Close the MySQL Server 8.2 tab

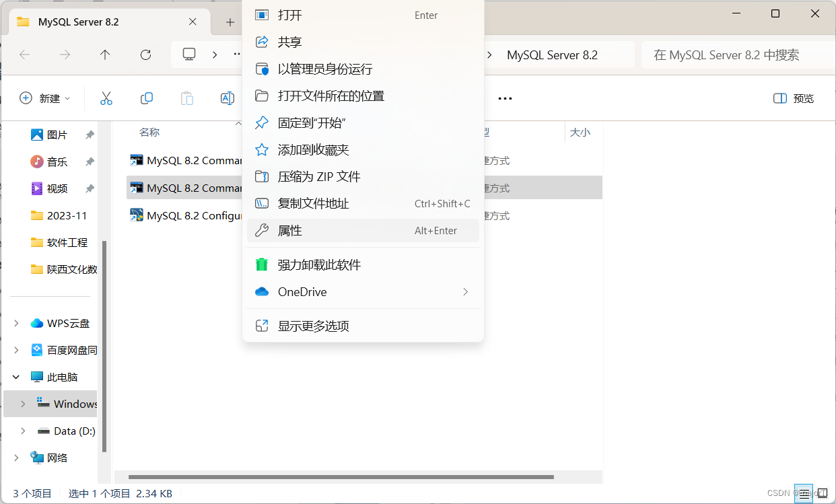point(193,22)
